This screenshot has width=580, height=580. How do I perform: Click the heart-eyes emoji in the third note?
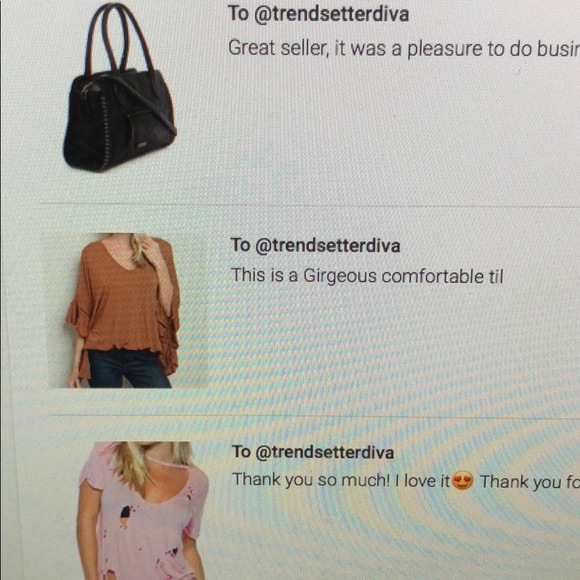(x=463, y=480)
